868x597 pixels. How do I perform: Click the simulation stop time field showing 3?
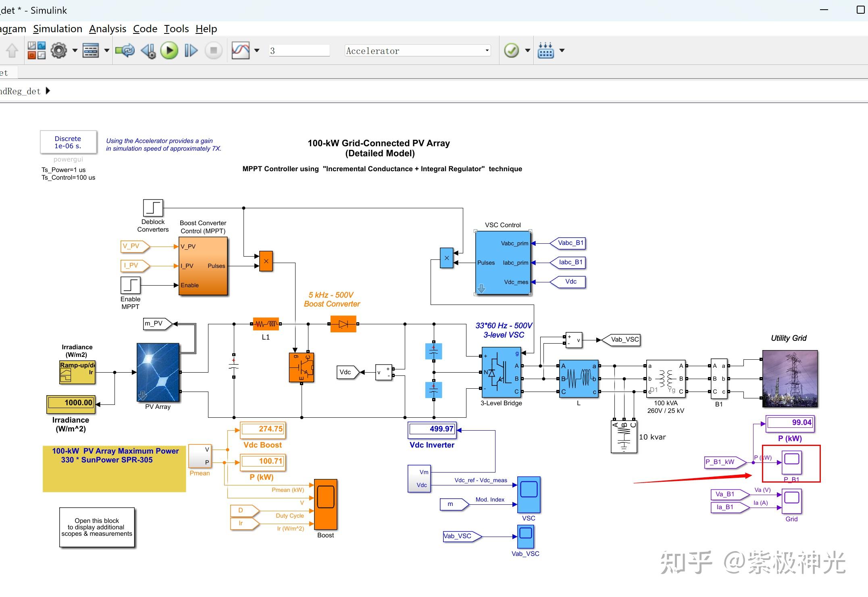pos(298,50)
